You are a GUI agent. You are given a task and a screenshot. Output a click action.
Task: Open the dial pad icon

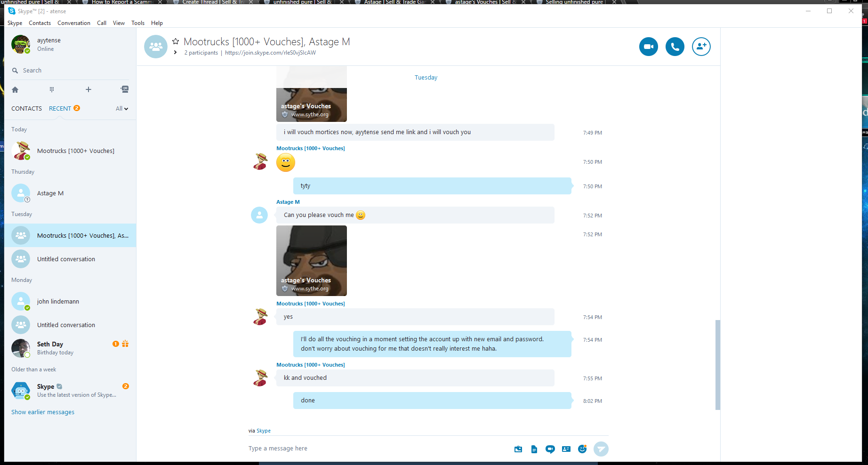tap(52, 89)
